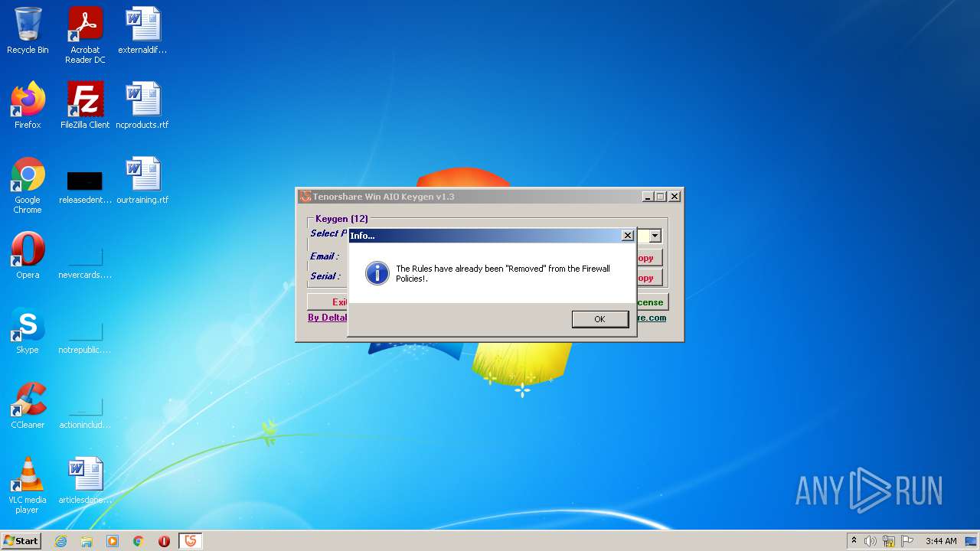Viewport: 980px width, 551px height.
Task: Open the volume speaker tray icon
Action: pyautogui.click(x=871, y=541)
